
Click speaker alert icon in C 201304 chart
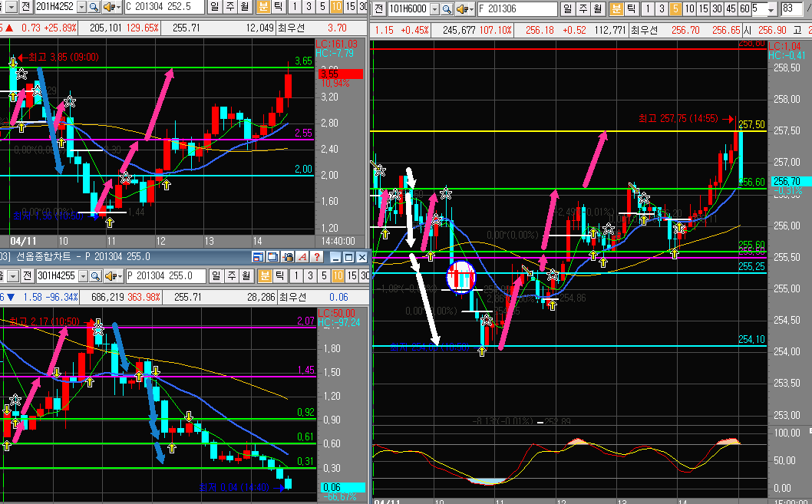click(x=108, y=7)
